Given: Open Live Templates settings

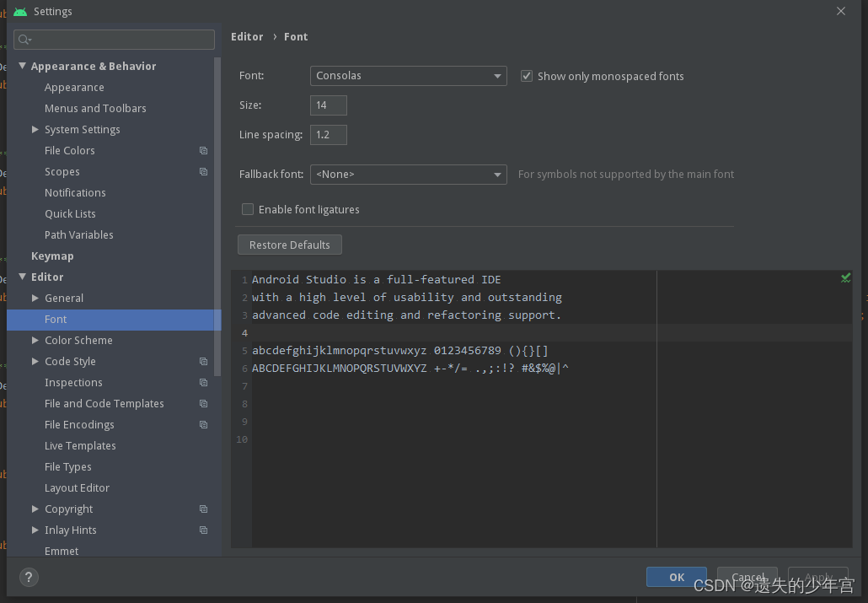Looking at the screenshot, I should (x=80, y=445).
